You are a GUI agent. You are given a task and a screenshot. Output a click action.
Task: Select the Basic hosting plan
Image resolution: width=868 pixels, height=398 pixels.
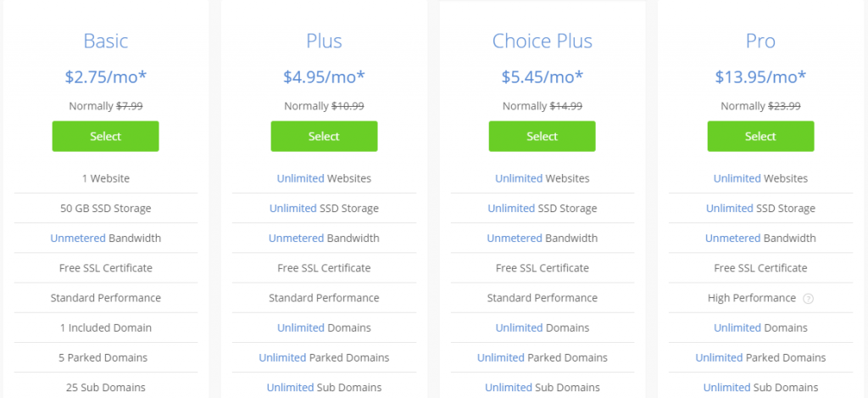(x=105, y=137)
